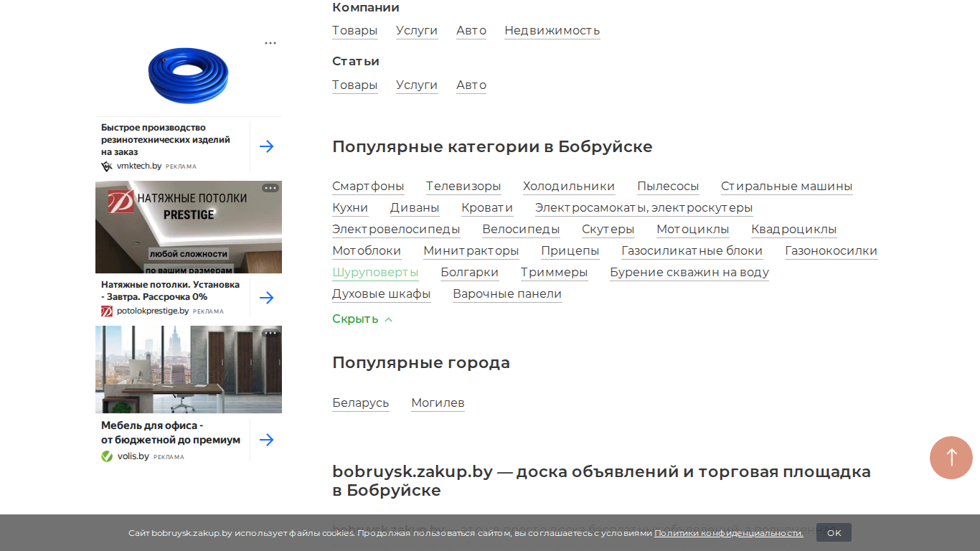The height and width of the screenshot is (551, 980).
Task: Open Авто link under Компании
Action: point(471,30)
